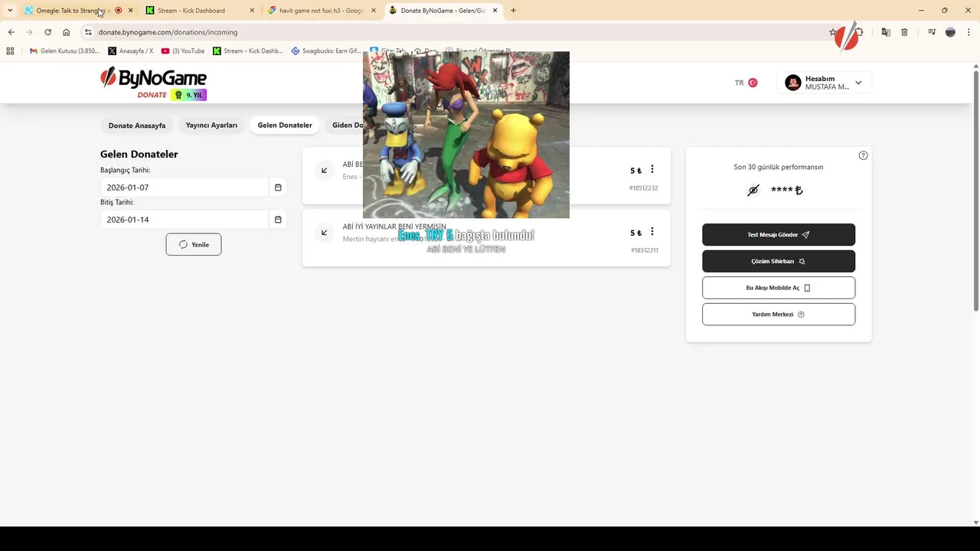The height and width of the screenshot is (551, 980).
Task: Click the 9. YIL anniversary badge
Action: pyautogui.click(x=189, y=95)
